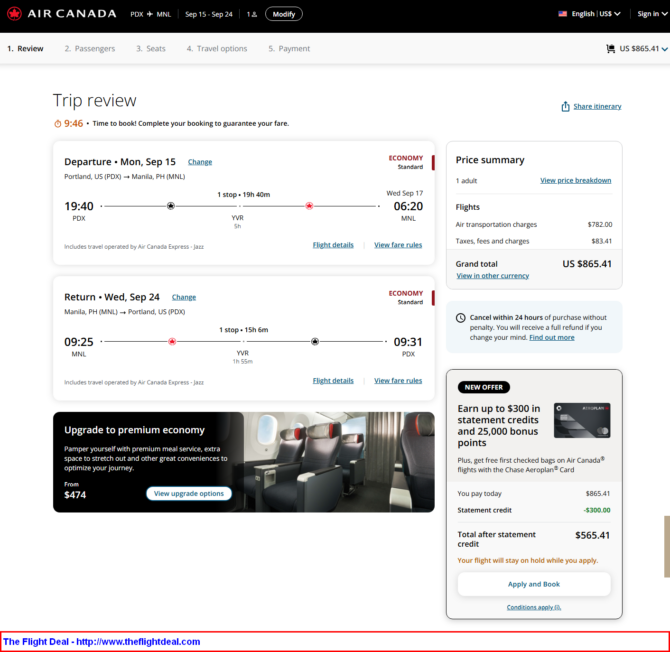Click View price breakdown link
670x652 pixels.
coord(575,180)
